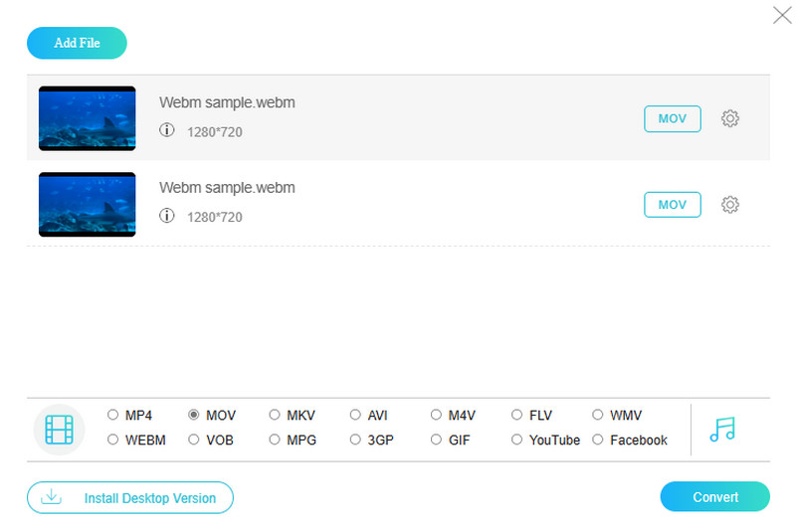796x532 pixels.
Task: Select the first video thumbnail
Action: click(x=88, y=118)
